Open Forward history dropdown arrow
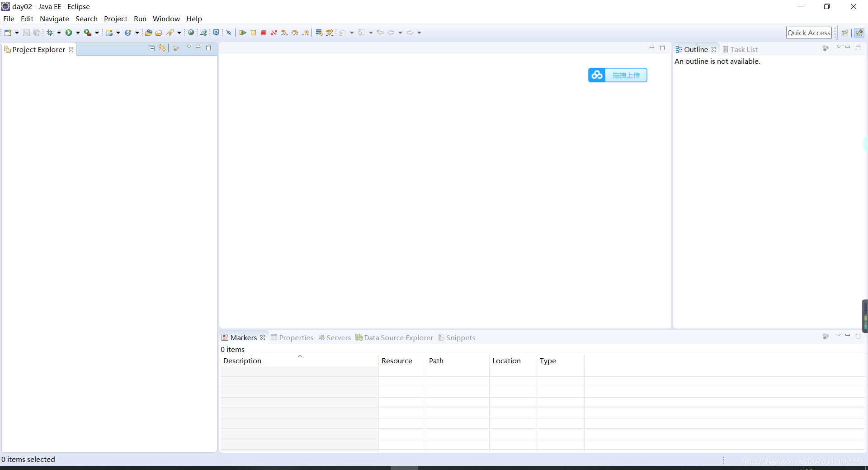 coord(419,33)
